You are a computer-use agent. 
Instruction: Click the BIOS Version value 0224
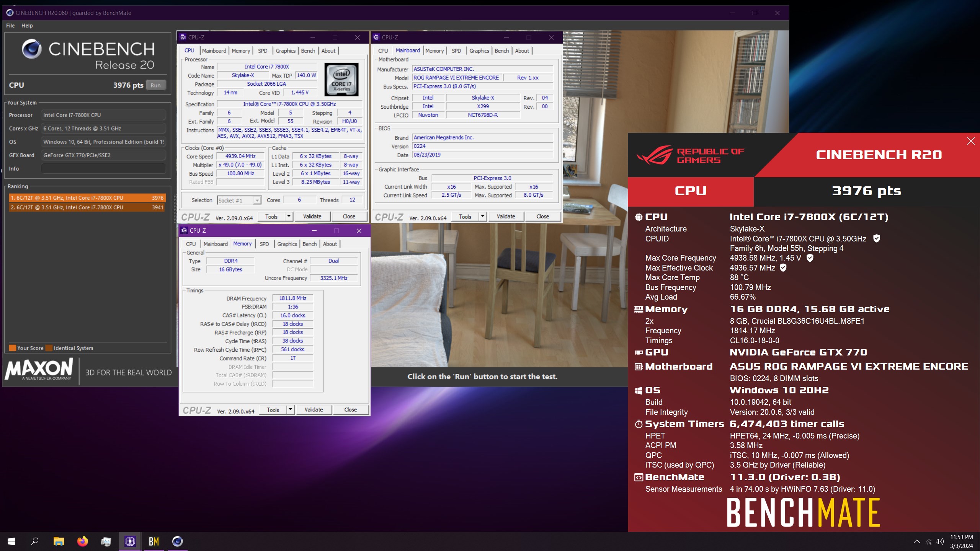pos(483,146)
